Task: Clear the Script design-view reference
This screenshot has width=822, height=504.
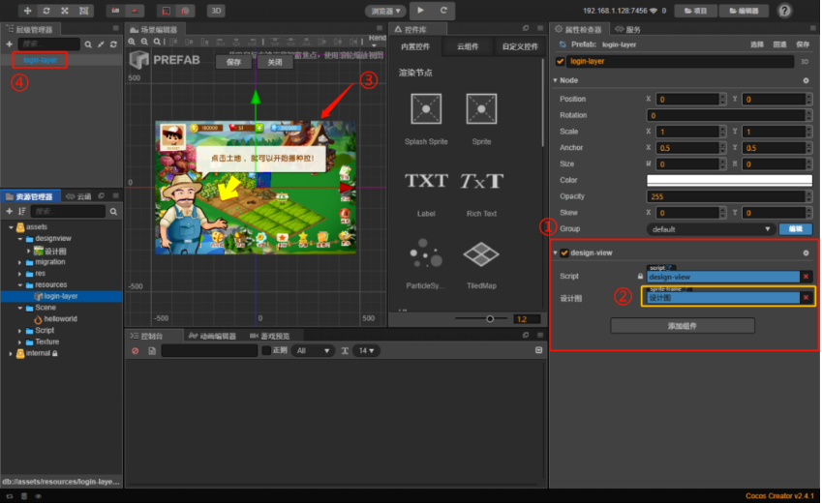Action: click(x=806, y=276)
